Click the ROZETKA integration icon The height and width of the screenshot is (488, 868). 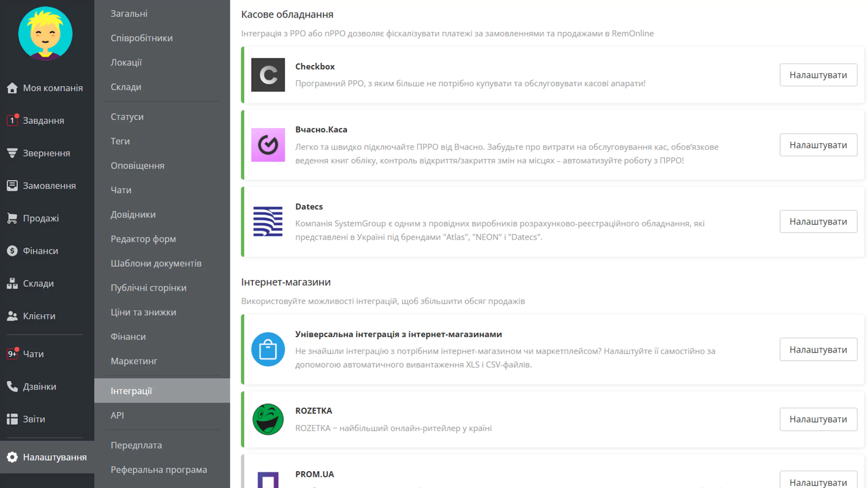[x=268, y=419]
